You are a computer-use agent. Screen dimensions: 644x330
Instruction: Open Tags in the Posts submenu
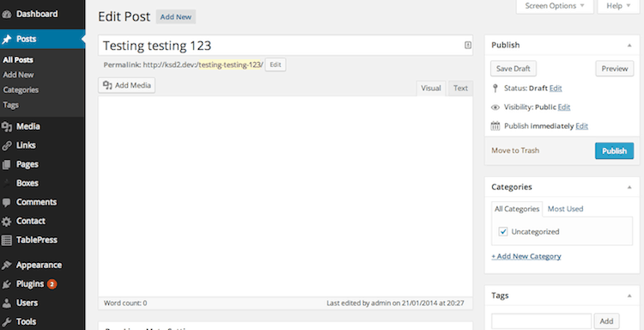(10, 105)
